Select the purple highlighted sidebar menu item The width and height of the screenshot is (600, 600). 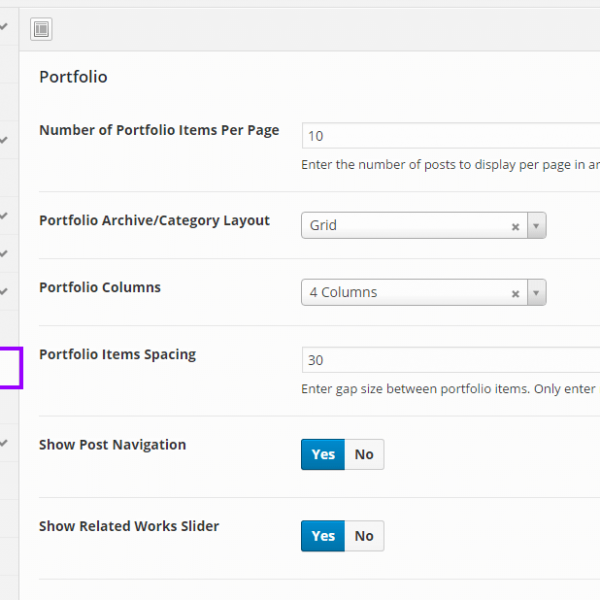(x=9, y=367)
